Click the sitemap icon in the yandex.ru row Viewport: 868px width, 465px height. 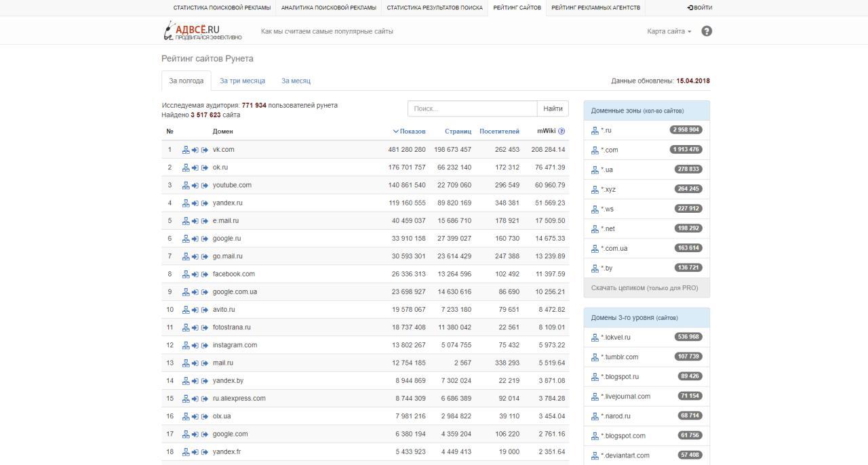coord(186,203)
